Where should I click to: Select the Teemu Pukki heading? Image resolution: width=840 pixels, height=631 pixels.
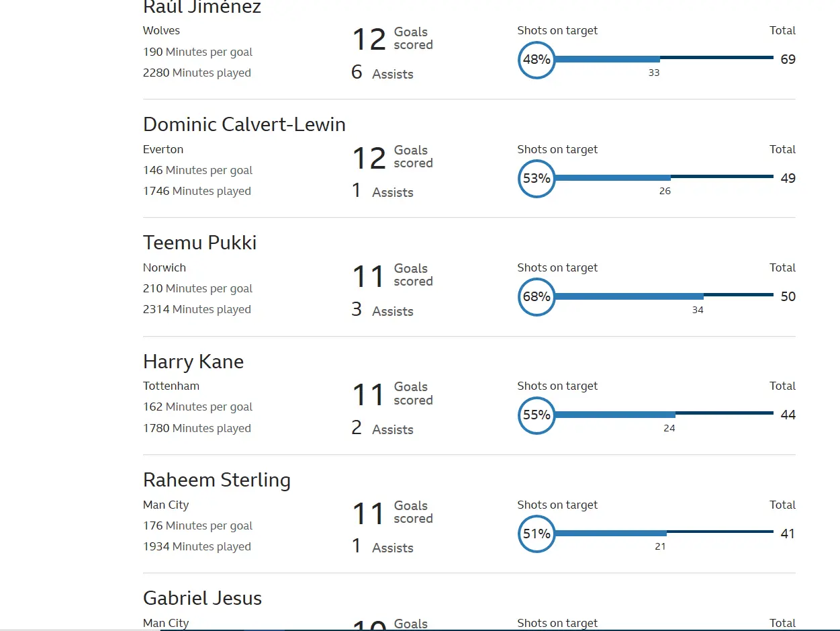(x=199, y=243)
